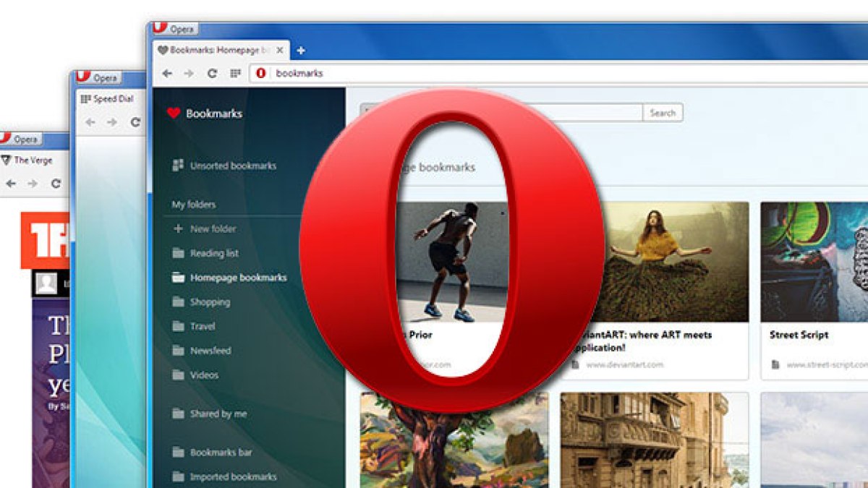Open the Opera menu in the Bookmarks window
This screenshot has width=868, height=488.
(x=174, y=28)
